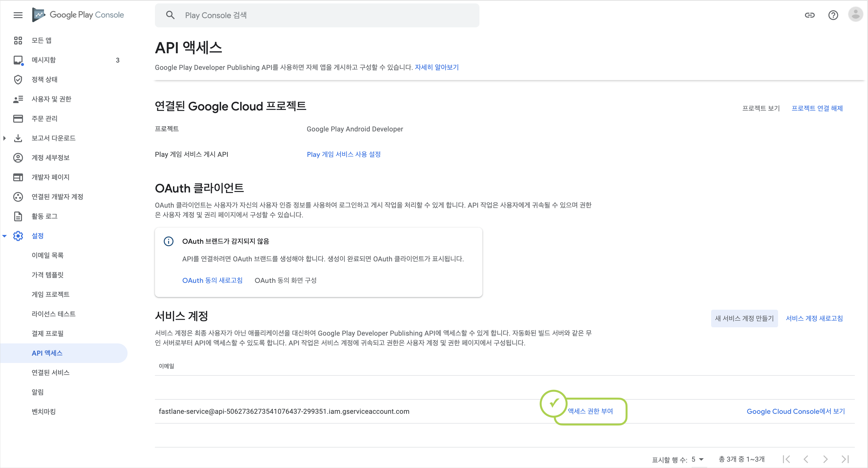Click 액세스 권한 부여 for fastlane-service

click(x=590, y=411)
